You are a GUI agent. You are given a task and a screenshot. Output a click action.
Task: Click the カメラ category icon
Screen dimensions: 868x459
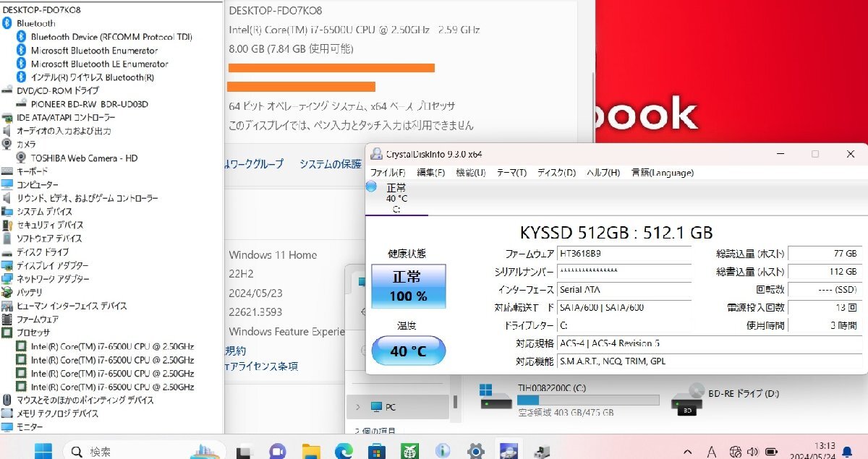coord(7,144)
